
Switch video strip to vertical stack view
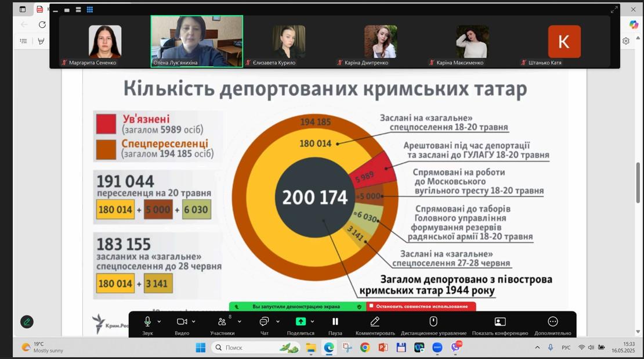pos(78,10)
